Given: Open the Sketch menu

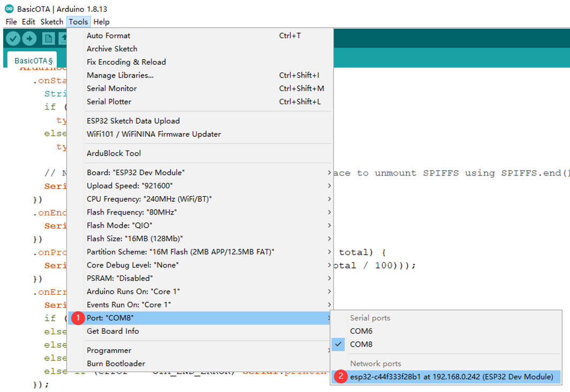Looking at the screenshot, I should click(51, 22).
